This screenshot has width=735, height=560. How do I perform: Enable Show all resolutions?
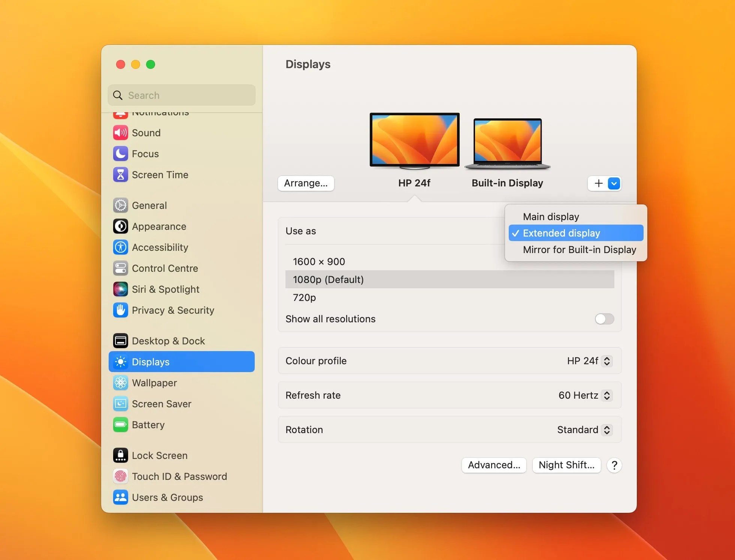pyautogui.click(x=604, y=319)
